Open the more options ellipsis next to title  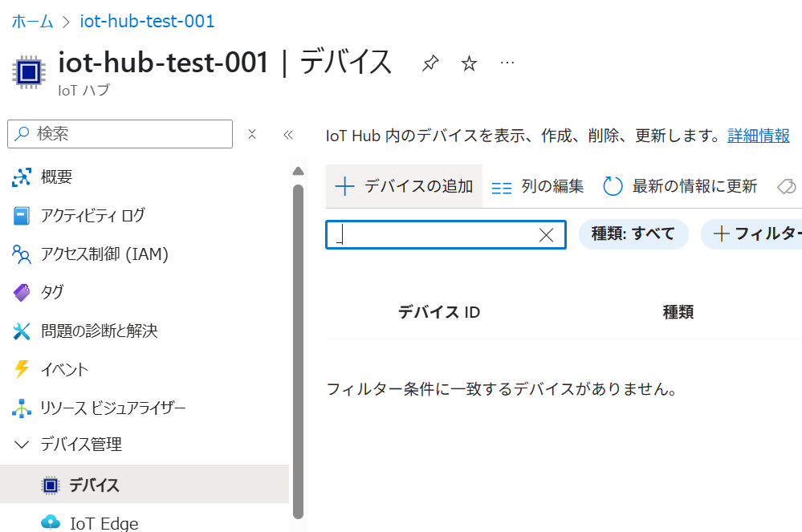(x=507, y=63)
